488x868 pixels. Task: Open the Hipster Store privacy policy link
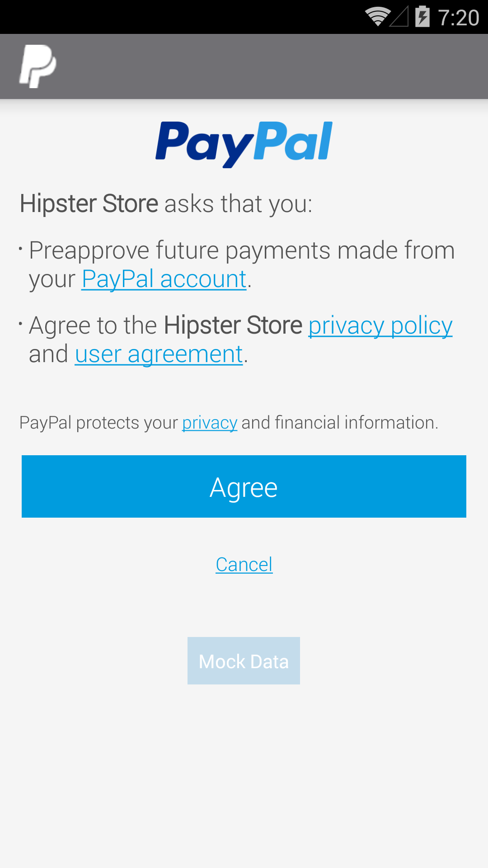coord(380,325)
